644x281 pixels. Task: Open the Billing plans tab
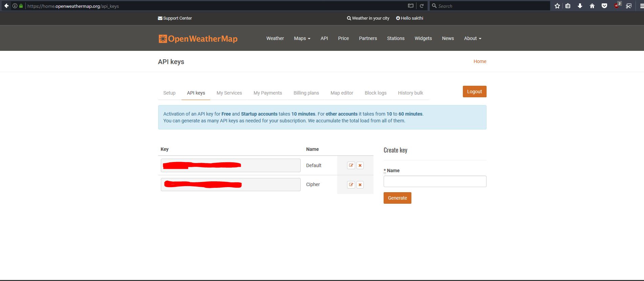(x=306, y=93)
